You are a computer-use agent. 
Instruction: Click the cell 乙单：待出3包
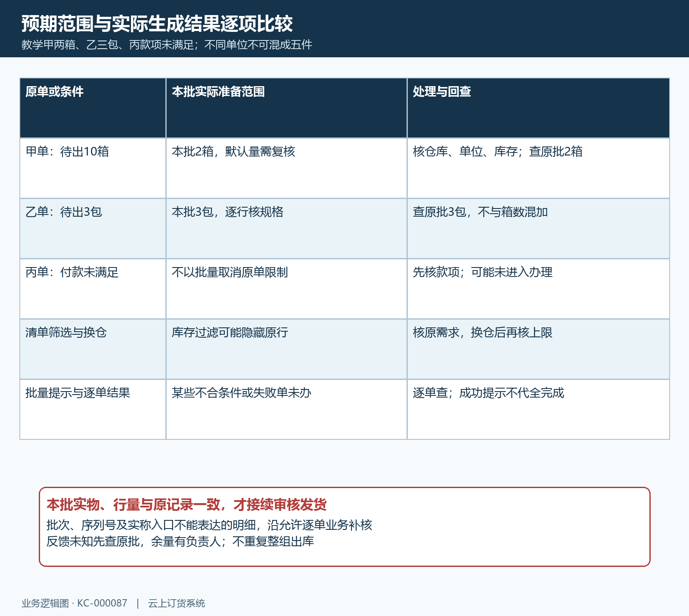pos(93,229)
